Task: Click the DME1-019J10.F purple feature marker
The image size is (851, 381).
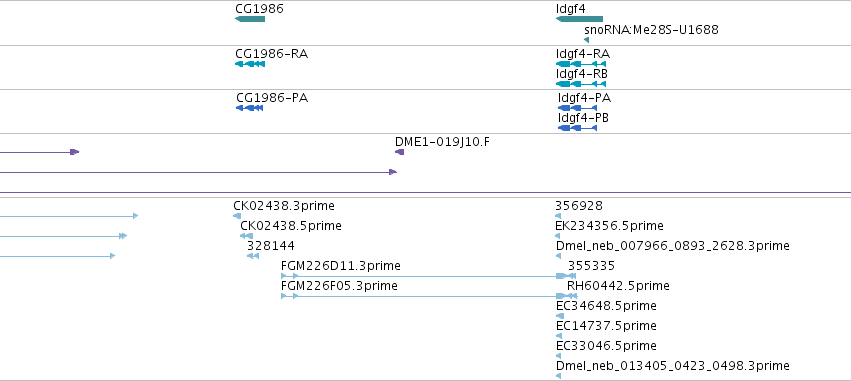Action: click(x=399, y=152)
